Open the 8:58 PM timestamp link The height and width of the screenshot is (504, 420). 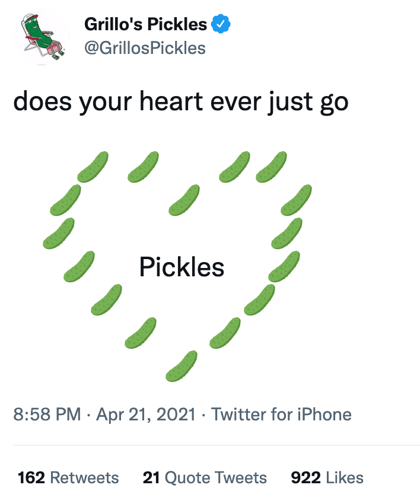point(47,414)
